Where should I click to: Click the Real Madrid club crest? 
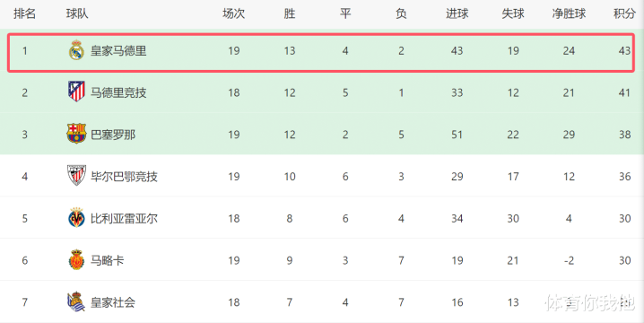[76, 50]
